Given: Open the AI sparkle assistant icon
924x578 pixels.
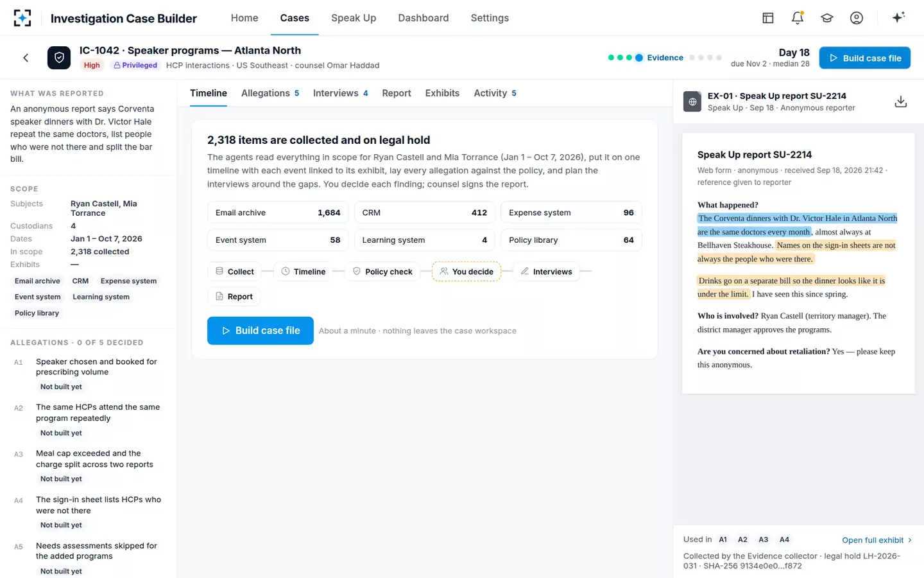Looking at the screenshot, I should tap(898, 17).
